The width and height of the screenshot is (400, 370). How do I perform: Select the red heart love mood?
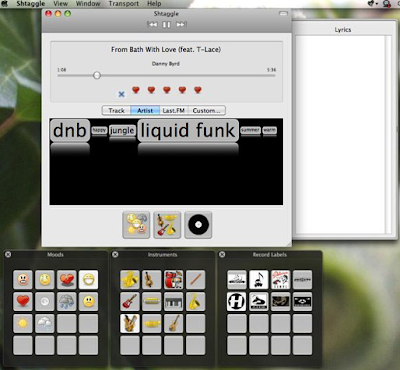[x=23, y=301]
